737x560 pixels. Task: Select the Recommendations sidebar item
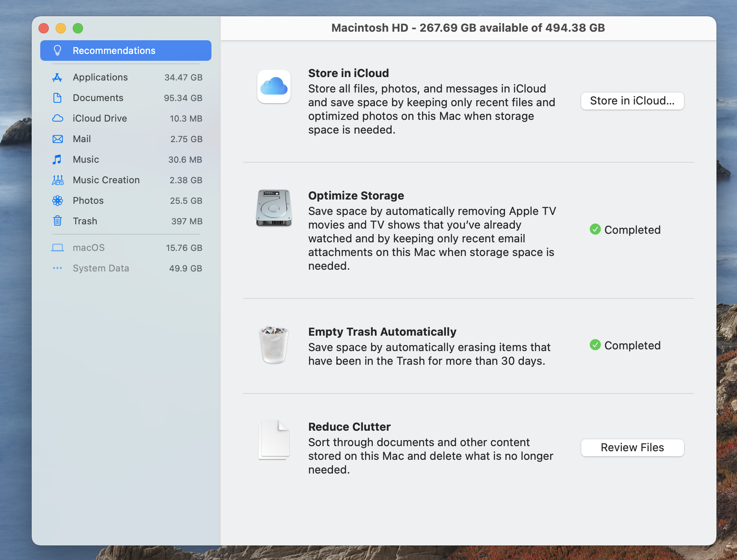tap(126, 51)
